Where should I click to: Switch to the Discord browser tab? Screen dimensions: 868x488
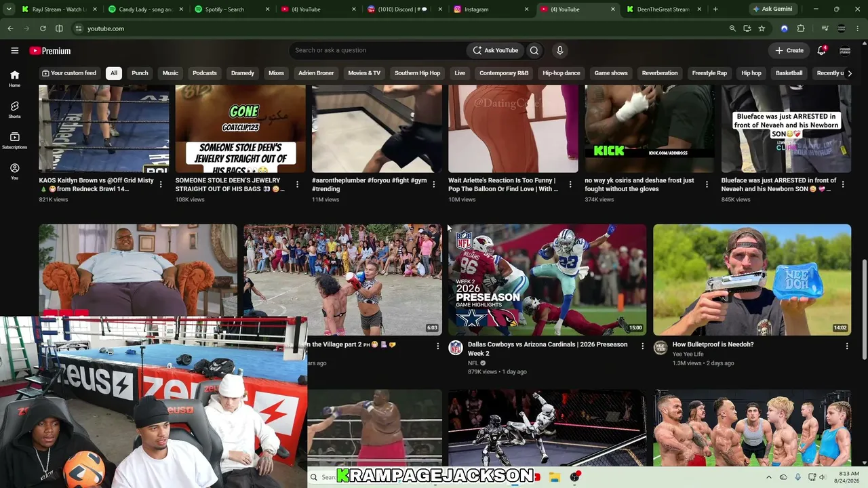coord(404,9)
